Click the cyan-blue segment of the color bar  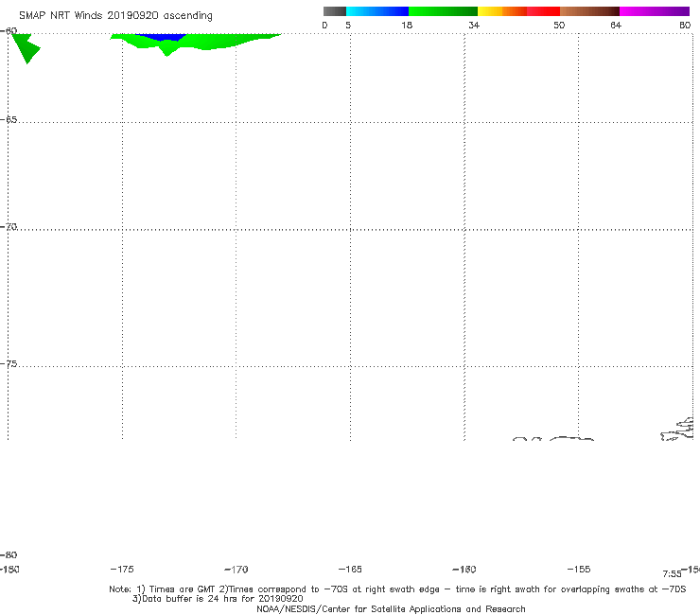coord(377,11)
